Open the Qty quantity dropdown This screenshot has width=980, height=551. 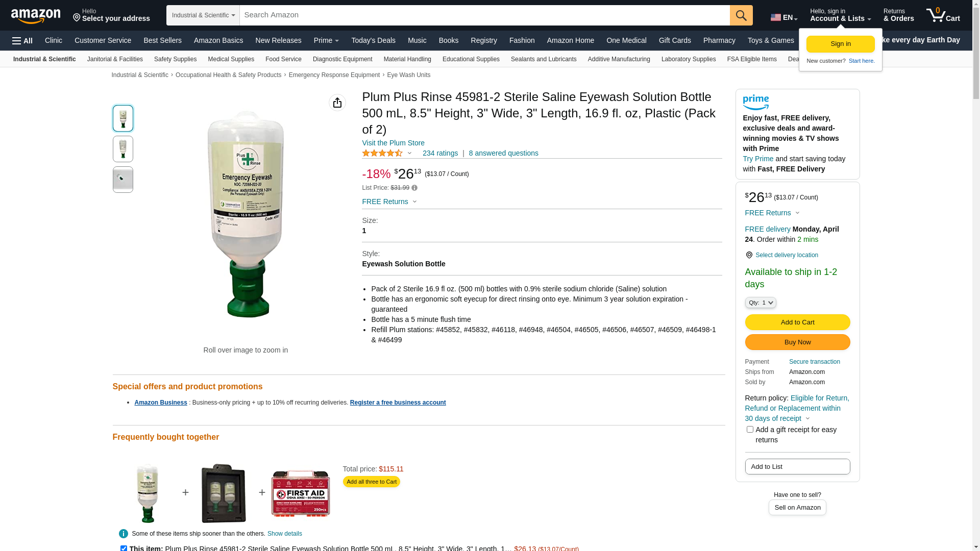point(761,303)
